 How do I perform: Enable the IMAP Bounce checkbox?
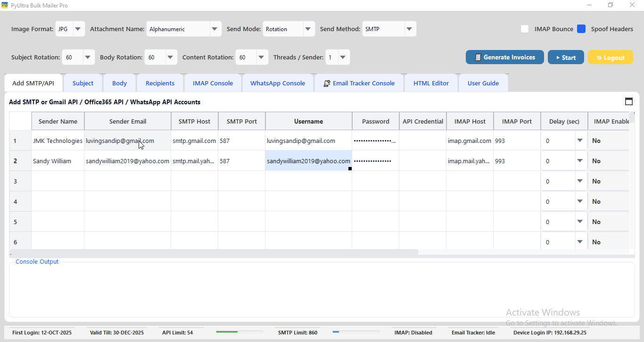point(525,29)
